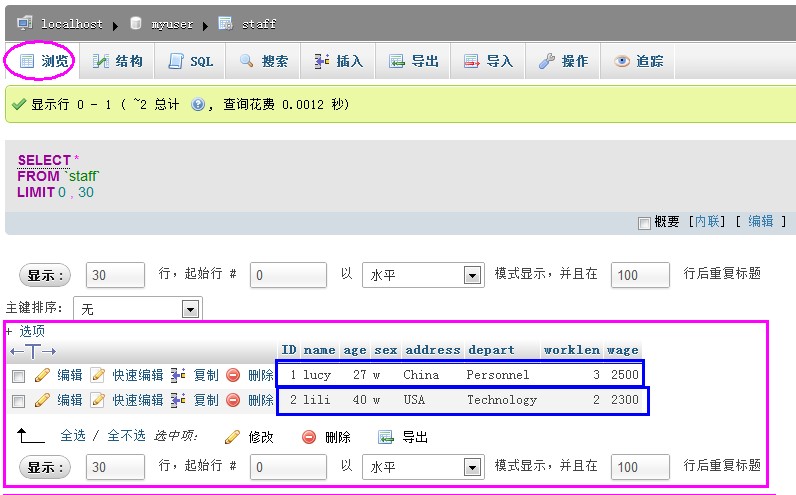Click the red 删除 icon in lucy row
The width and height of the screenshot is (796, 495).
(x=233, y=375)
